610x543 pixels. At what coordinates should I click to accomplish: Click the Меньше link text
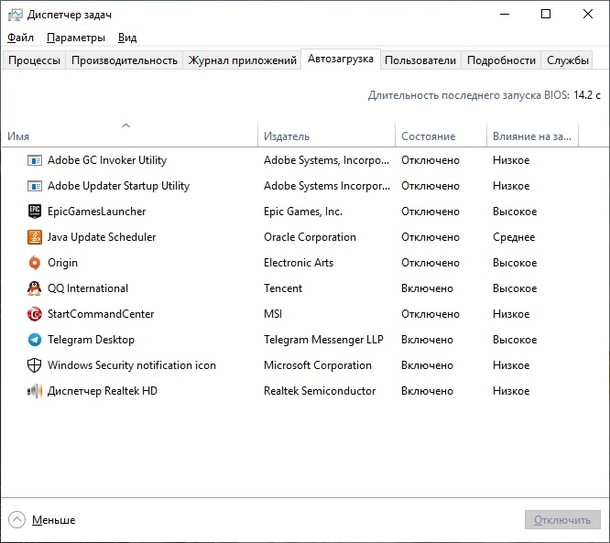pyautogui.click(x=54, y=520)
